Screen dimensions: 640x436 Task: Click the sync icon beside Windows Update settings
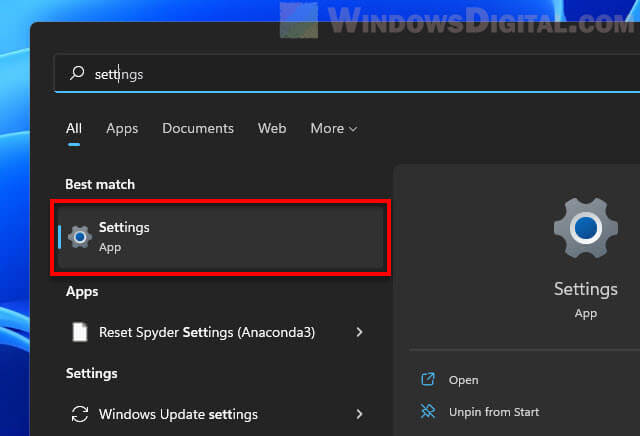point(80,414)
